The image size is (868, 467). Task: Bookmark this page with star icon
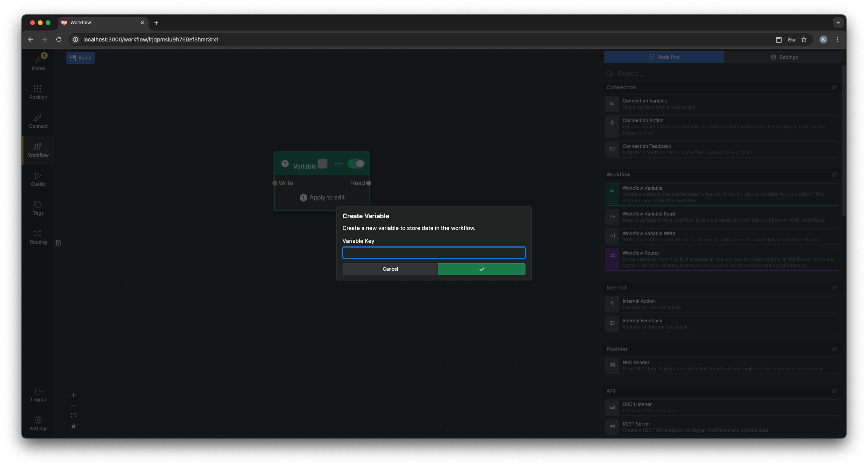(804, 40)
